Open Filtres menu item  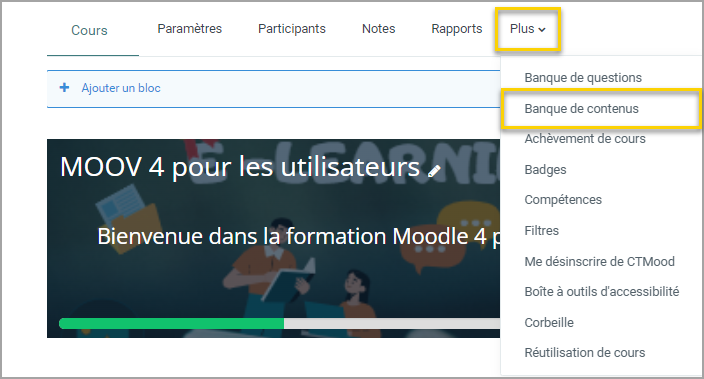coord(541,231)
